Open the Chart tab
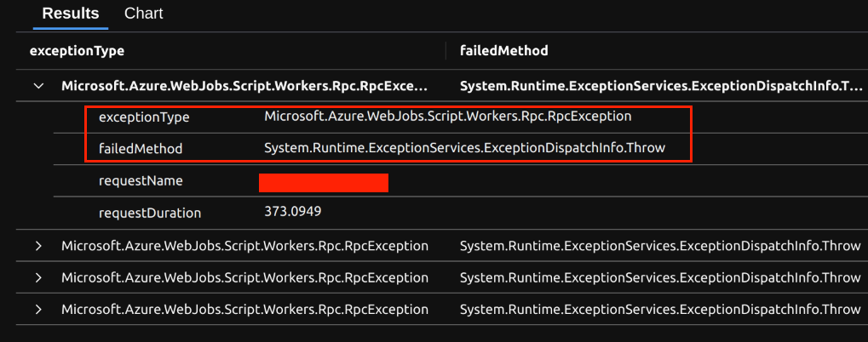The width and height of the screenshot is (868, 342). 144,14
